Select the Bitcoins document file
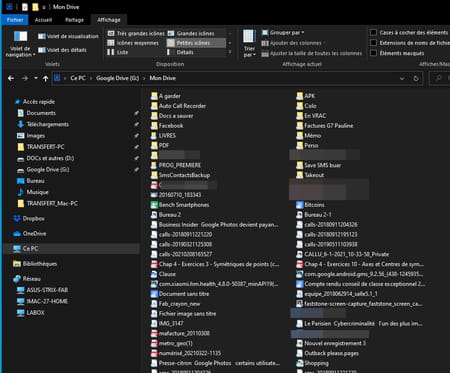The height and width of the screenshot is (373, 450). click(x=314, y=205)
